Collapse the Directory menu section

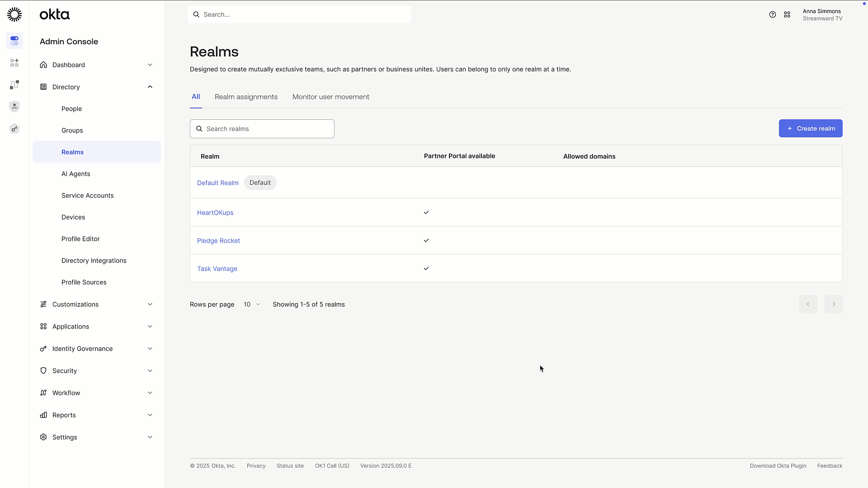pyautogui.click(x=150, y=87)
